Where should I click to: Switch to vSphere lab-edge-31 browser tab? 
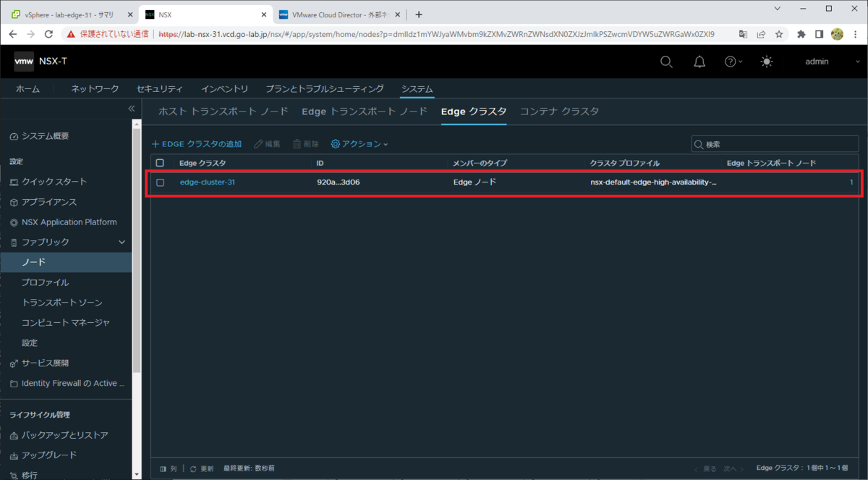pyautogui.click(x=69, y=14)
